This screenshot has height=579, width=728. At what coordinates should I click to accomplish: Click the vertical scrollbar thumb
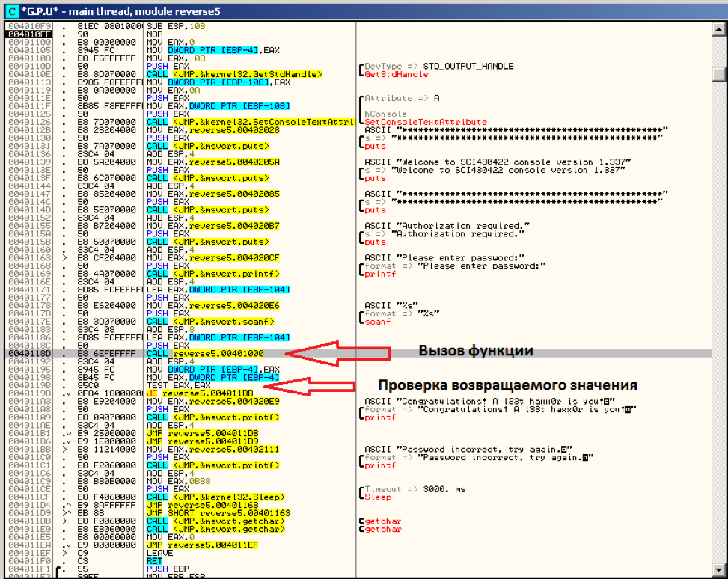coord(718,75)
